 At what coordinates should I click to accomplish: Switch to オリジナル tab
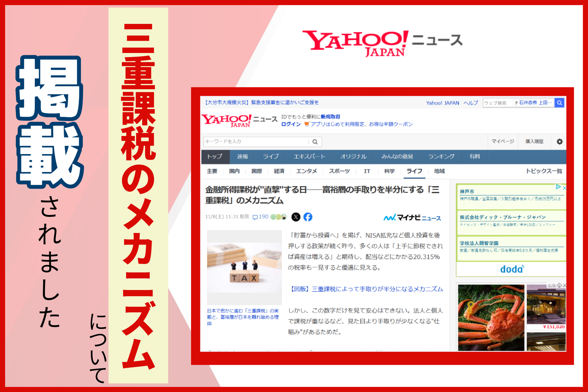click(353, 156)
